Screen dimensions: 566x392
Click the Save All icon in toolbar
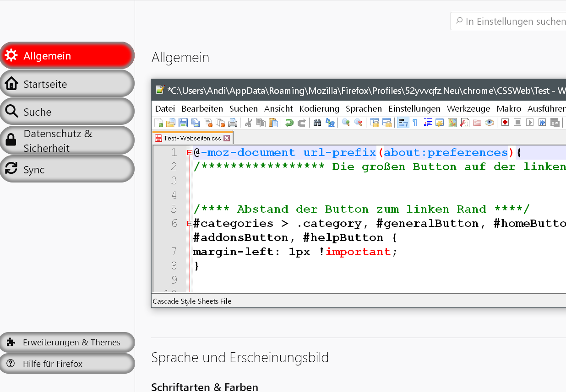coord(195,122)
